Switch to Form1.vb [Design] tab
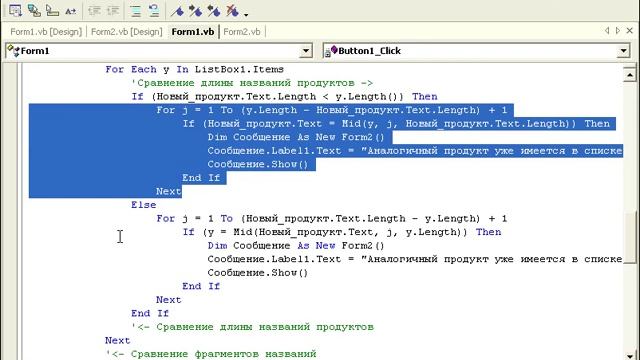The width and height of the screenshot is (640, 360). point(46,32)
